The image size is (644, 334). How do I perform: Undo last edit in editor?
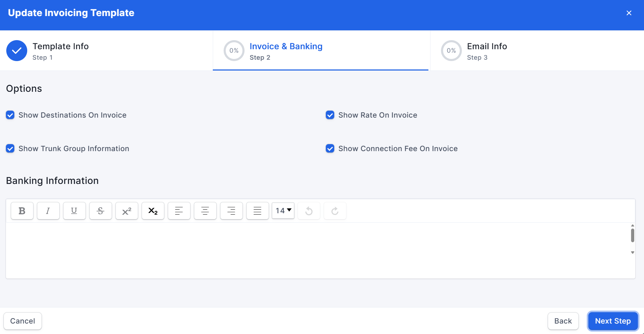click(309, 211)
